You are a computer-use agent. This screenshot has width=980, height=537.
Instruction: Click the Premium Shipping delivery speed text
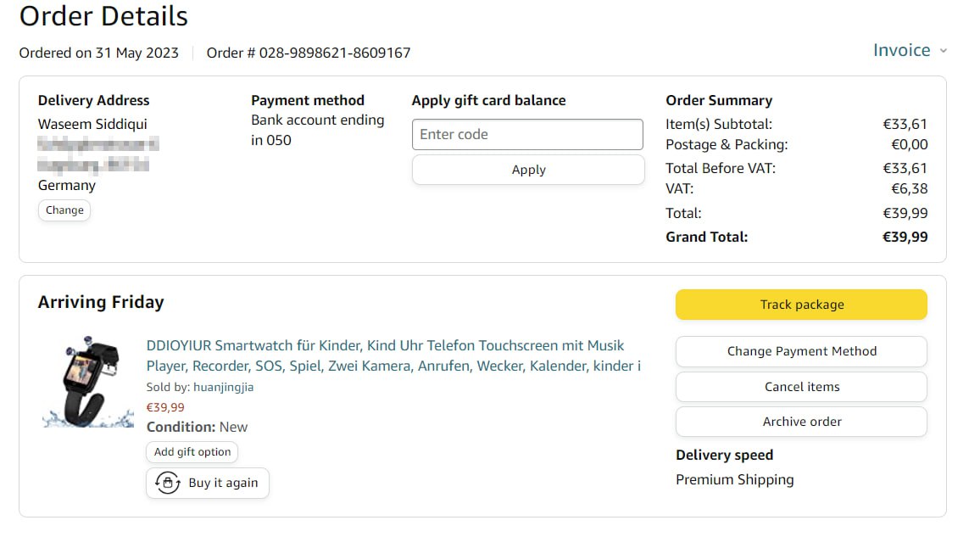(734, 479)
